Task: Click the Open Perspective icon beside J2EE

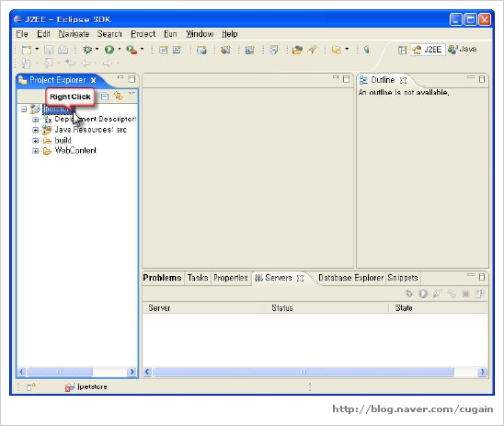Action: (x=403, y=50)
